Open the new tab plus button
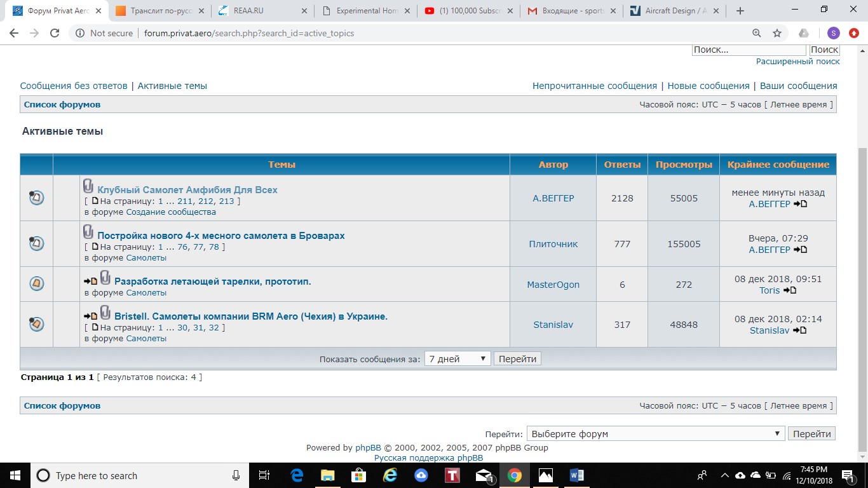Screen dimensions: 868x488 point(740,11)
